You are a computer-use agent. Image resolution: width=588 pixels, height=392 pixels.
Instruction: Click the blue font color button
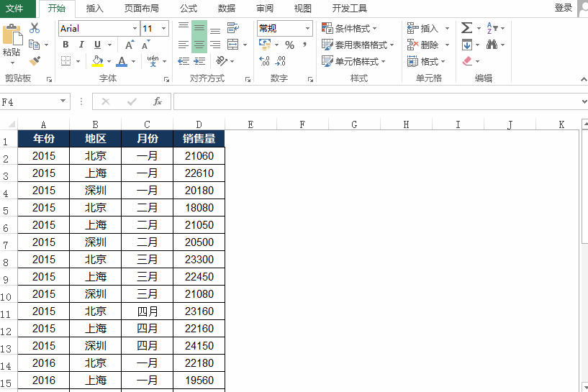click(122, 61)
